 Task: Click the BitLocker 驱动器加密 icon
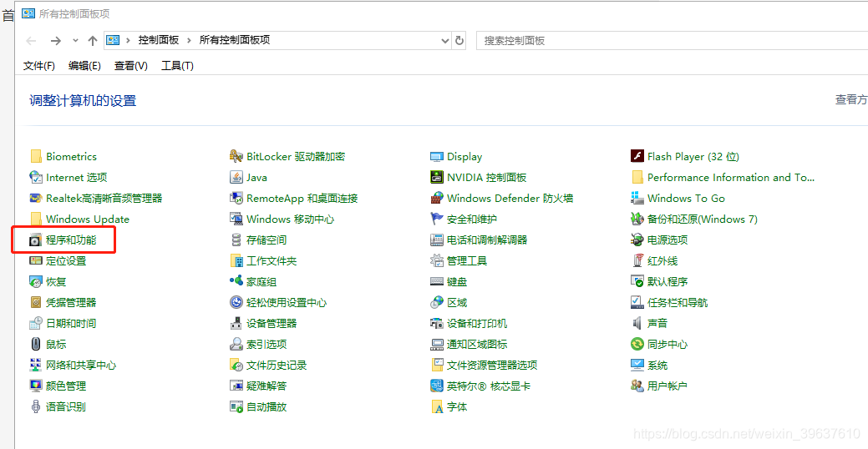(236, 157)
